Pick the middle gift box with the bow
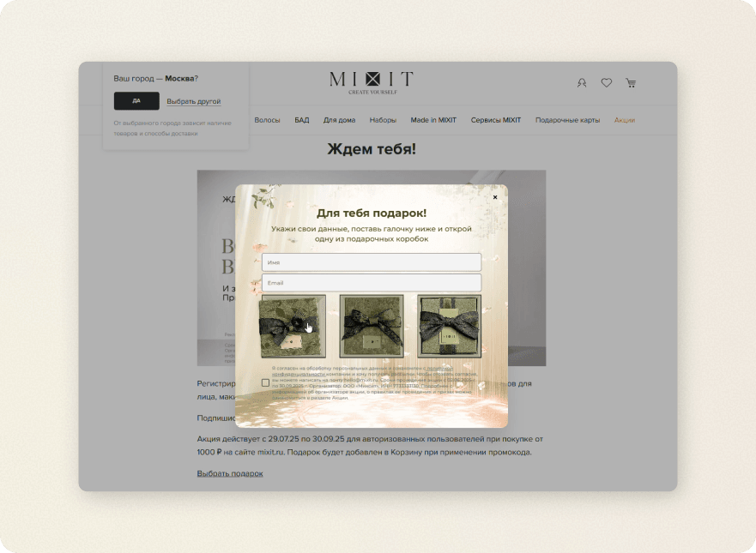The width and height of the screenshot is (756, 553). pos(372,327)
